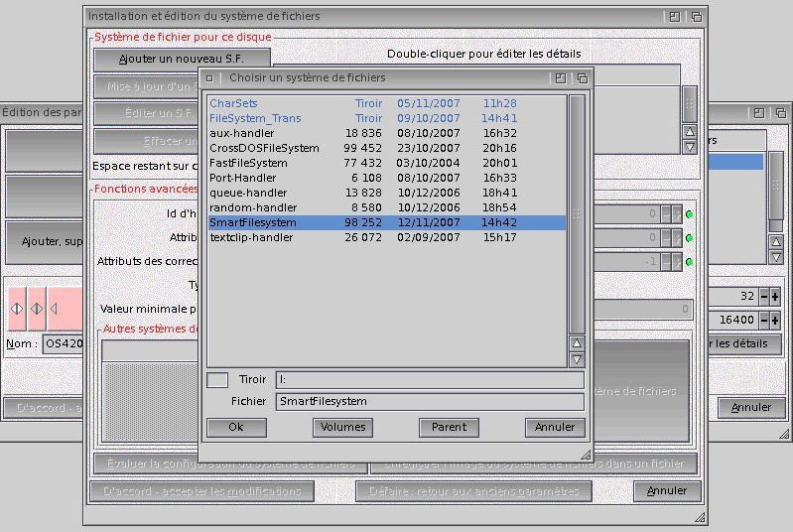This screenshot has width=793, height=532.
Task: Select FastFileSystem in the list
Action: (387, 163)
